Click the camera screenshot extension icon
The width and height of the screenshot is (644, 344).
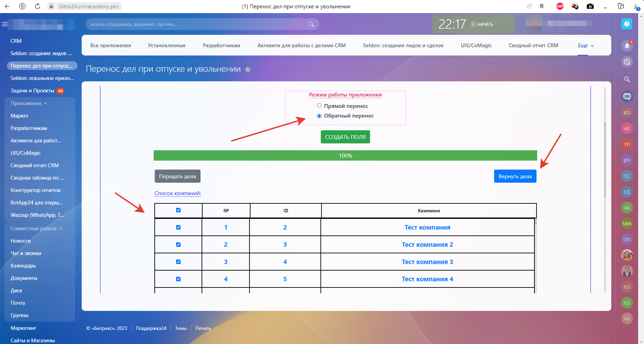coord(590,6)
